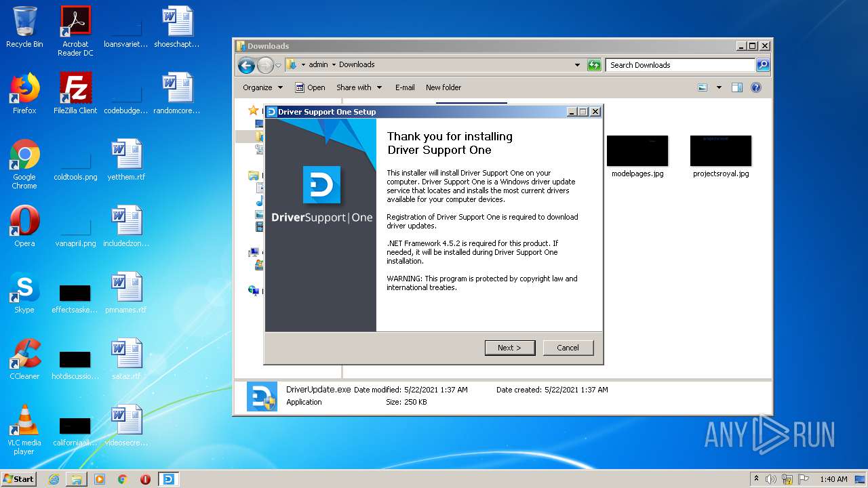Image resolution: width=868 pixels, height=488 pixels.
Task: Open Firefox desktop shortcut
Action: pos(24,94)
